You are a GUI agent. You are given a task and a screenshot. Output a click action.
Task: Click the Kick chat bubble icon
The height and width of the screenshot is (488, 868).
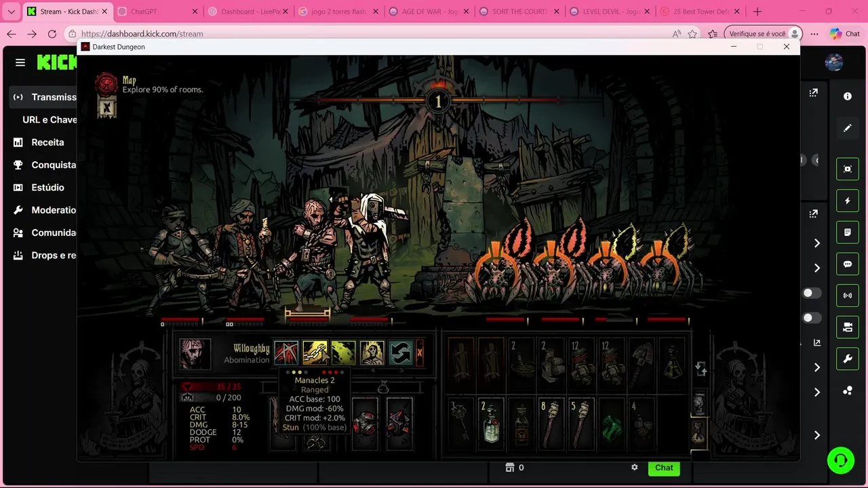[848, 264]
